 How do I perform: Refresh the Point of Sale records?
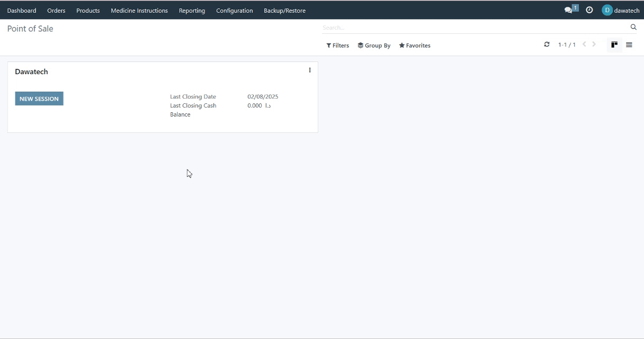pyautogui.click(x=547, y=44)
